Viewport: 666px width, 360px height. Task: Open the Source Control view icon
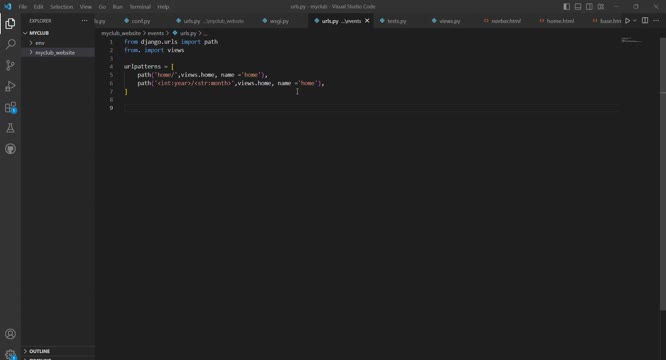10,65
